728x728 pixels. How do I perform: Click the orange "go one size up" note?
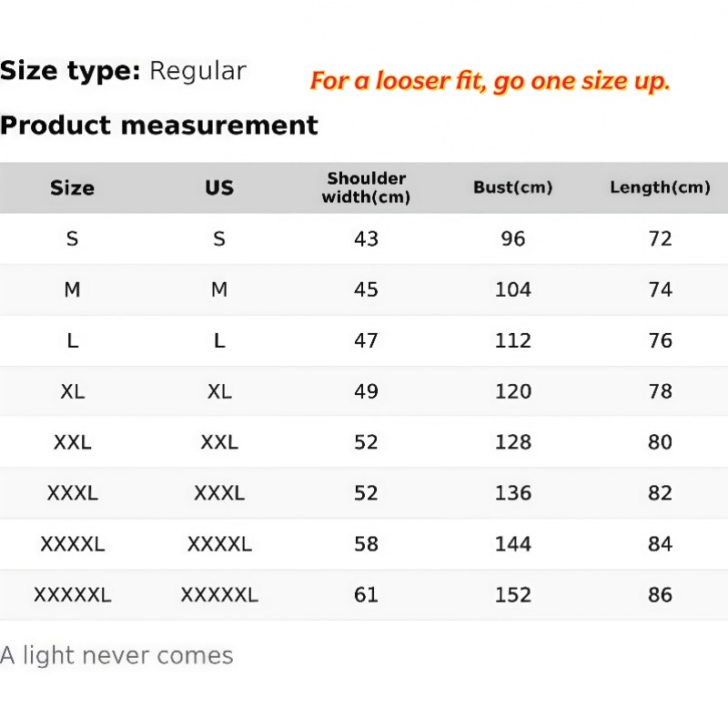(490, 81)
